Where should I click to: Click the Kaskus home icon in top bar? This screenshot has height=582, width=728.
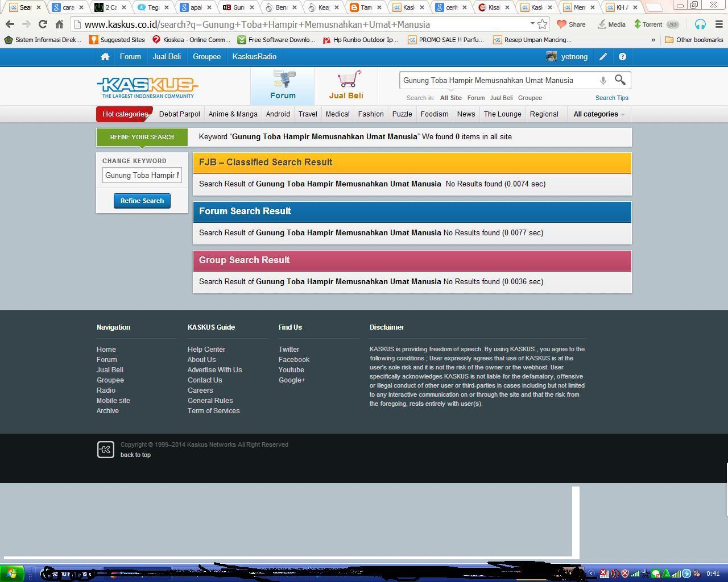click(105, 57)
